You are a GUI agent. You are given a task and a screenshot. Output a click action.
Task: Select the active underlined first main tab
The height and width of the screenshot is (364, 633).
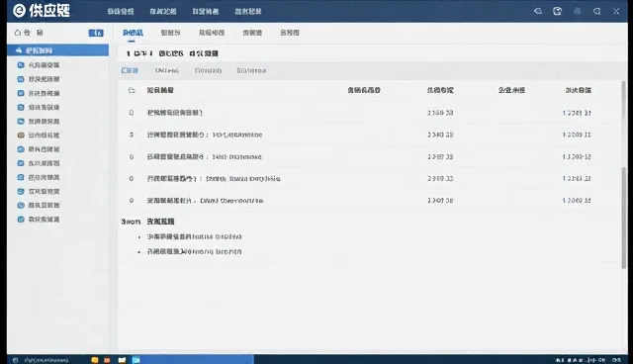133,33
